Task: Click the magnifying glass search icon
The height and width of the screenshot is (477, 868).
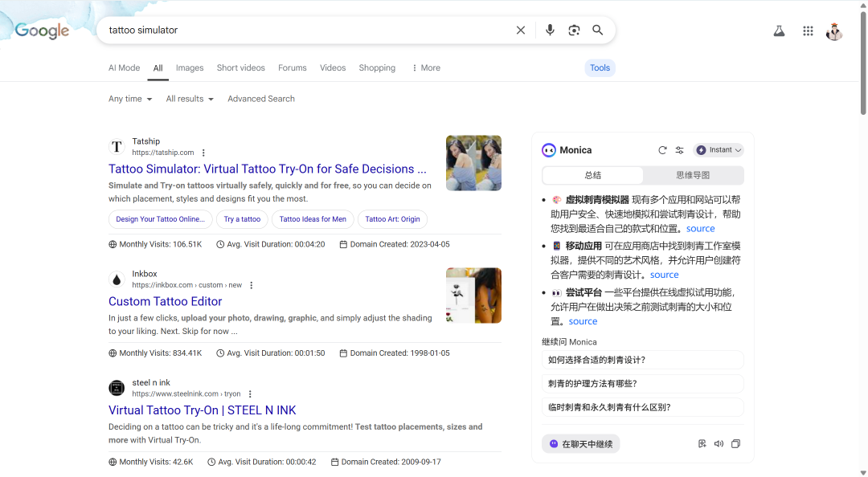Action: pyautogui.click(x=598, y=30)
